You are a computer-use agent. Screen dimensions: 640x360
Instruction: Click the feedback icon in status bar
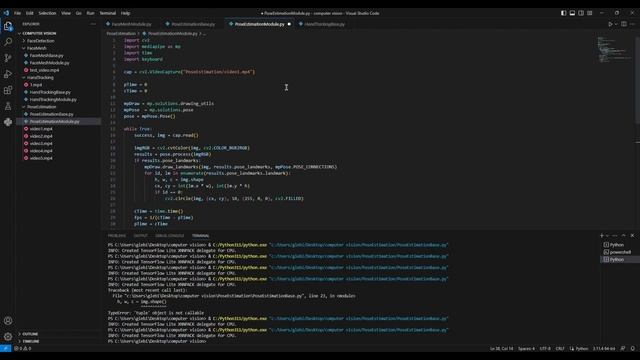coord(623,349)
